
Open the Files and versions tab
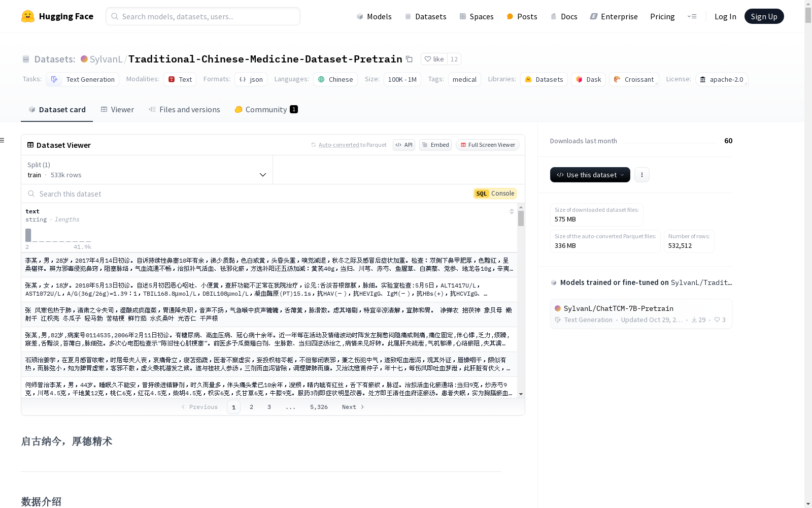click(184, 110)
